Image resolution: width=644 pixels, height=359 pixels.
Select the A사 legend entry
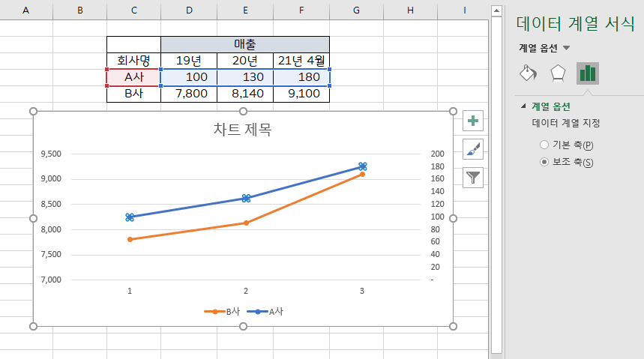click(265, 311)
